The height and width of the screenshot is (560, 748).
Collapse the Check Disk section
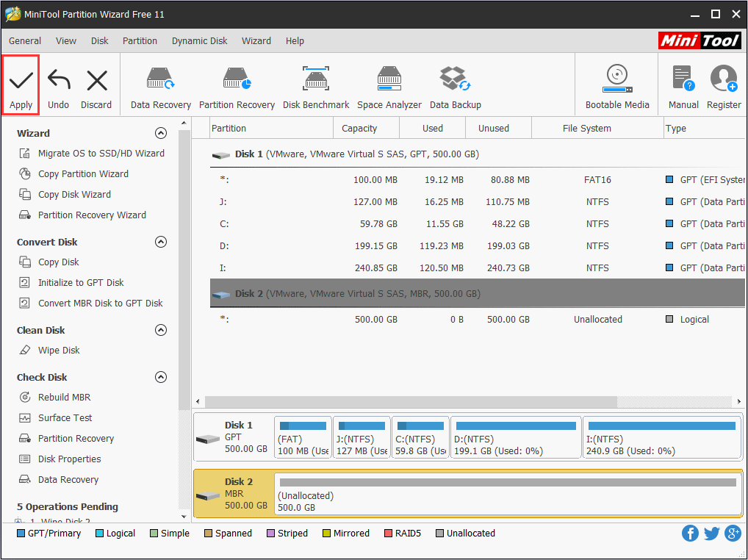(x=161, y=377)
